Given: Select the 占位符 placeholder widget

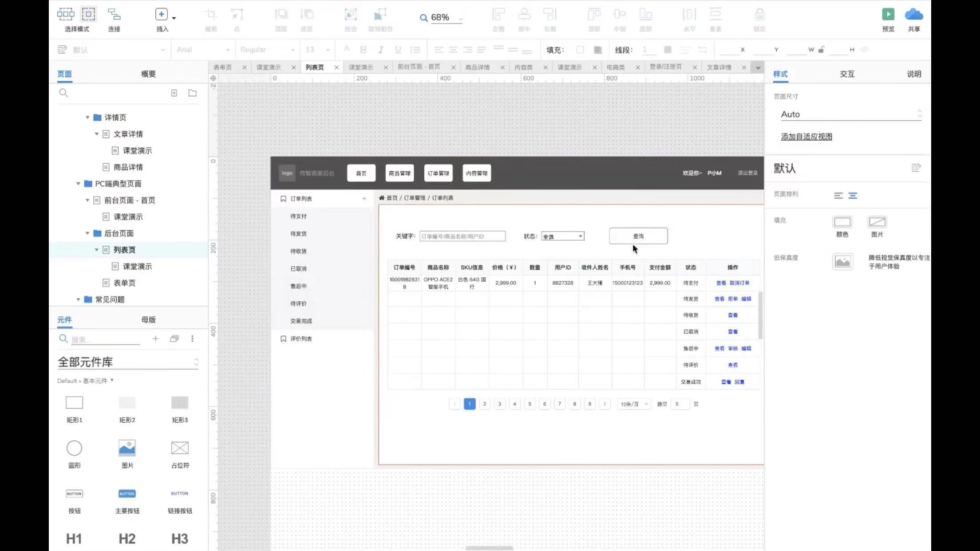Looking at the screenshot, I should click(x=180, y=448).
